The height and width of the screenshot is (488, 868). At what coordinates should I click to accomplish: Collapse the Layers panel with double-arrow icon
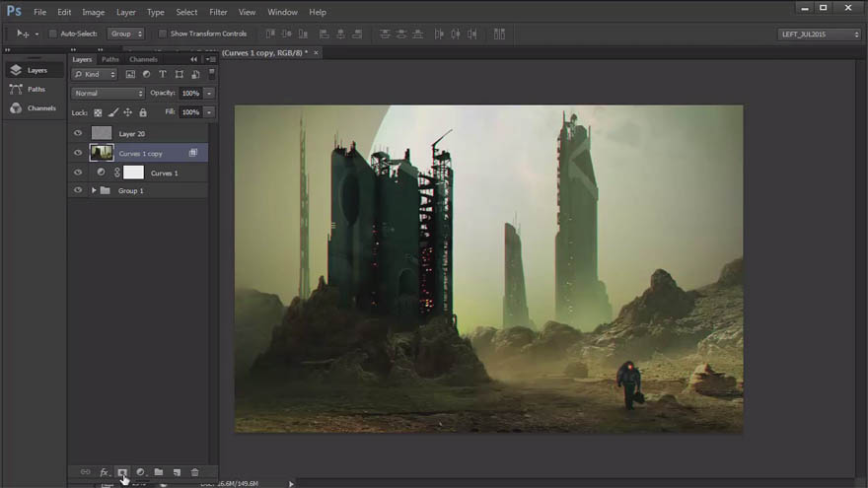click(193, 59)
